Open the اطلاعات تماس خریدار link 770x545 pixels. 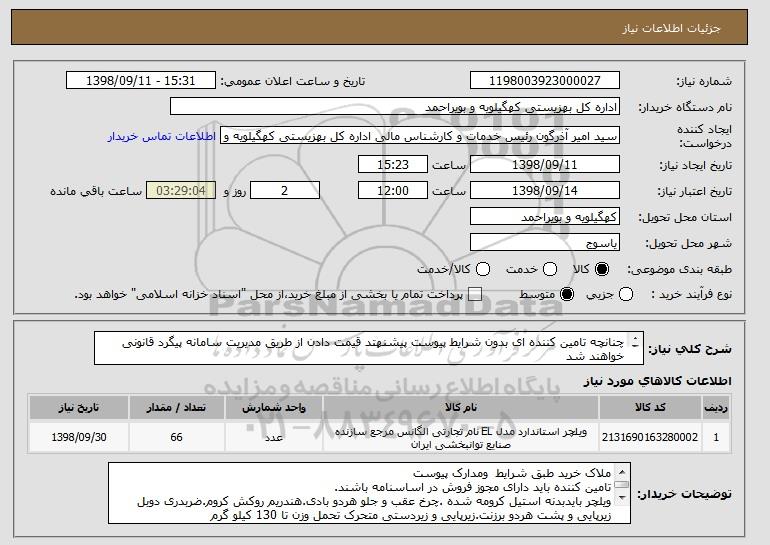pyautogui.click(x=162, y=136)
